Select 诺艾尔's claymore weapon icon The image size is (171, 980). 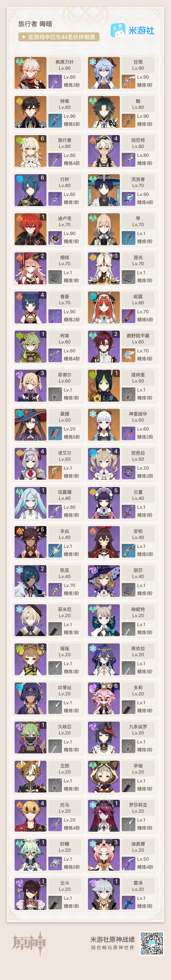pyautogui.click(x=55, y=473)
